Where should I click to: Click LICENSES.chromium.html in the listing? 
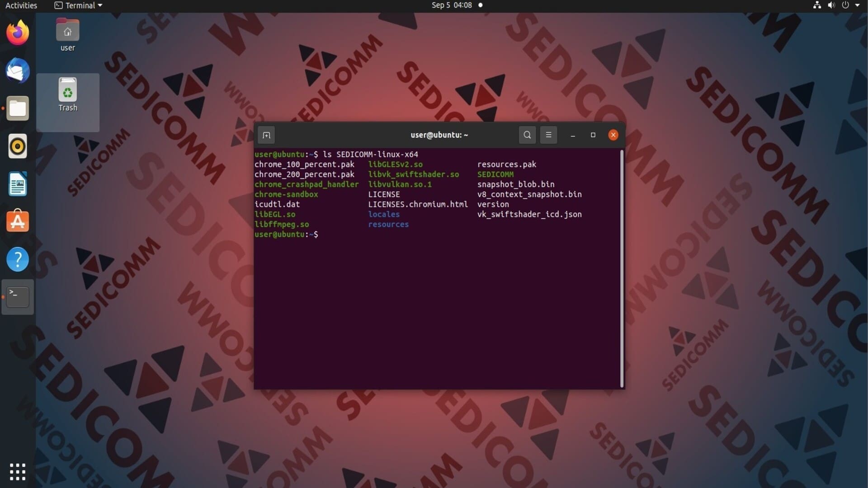pos(418,204)
